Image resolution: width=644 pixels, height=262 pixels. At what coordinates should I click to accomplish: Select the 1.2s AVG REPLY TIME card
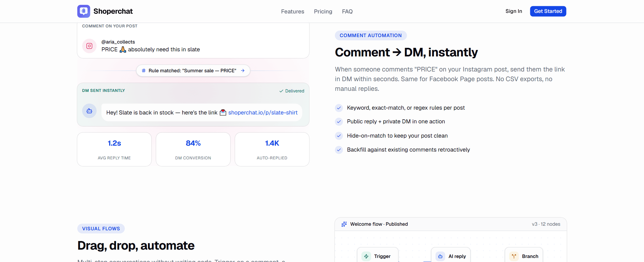[x=114, y=149]
